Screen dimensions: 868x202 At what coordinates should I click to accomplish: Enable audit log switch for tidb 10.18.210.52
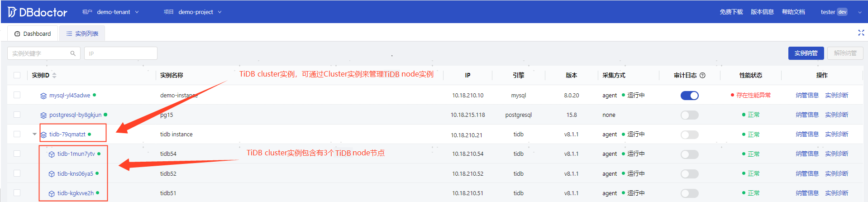pos(689,174)
